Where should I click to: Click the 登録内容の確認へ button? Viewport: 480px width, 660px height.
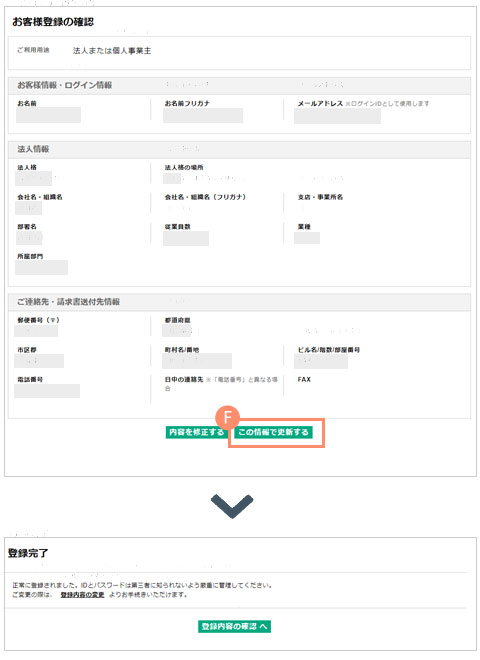tap(234, 626)
